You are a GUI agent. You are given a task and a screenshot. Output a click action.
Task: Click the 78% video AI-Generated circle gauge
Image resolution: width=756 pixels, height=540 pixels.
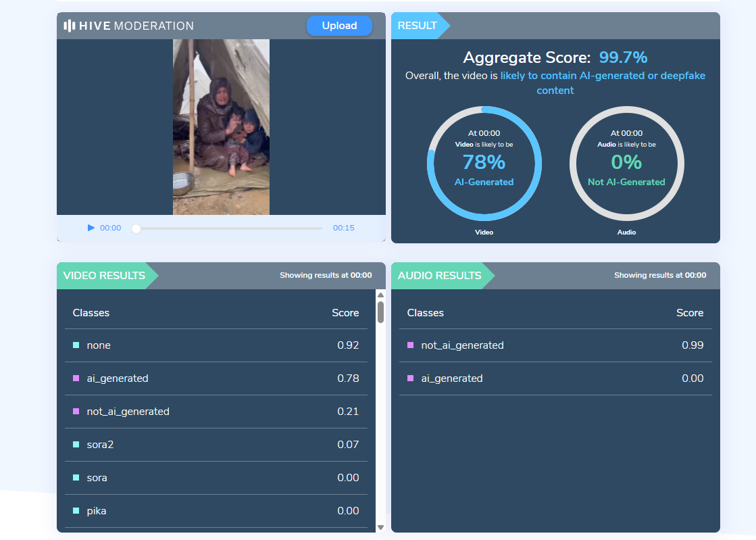tap(484, 164)
